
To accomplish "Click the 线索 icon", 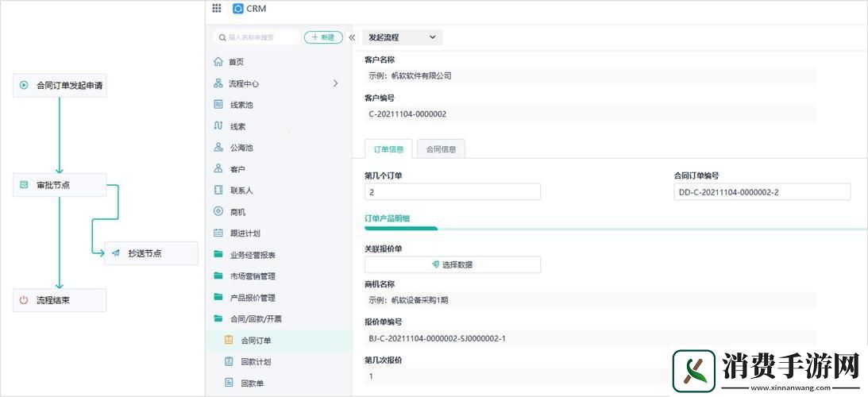I will pyautogui.click(x=218, y=126).
